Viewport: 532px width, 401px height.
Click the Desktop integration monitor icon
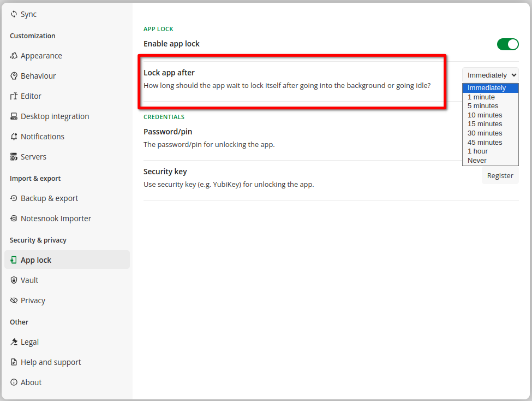pyautogui.click(x=14, y=116)
